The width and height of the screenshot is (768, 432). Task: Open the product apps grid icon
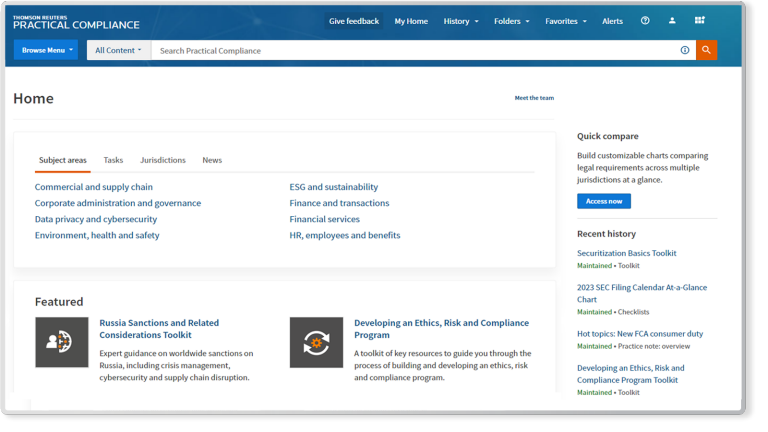coord(700,21)
